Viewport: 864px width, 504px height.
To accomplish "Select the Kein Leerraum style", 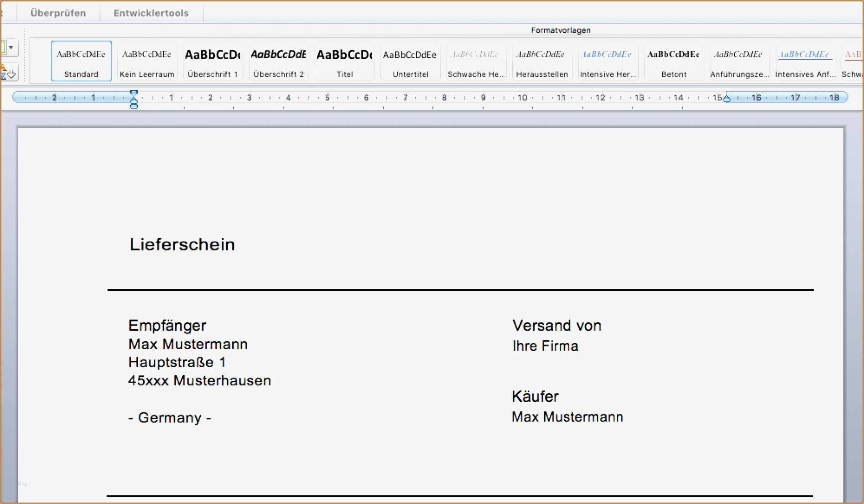I will pos(147,61).
